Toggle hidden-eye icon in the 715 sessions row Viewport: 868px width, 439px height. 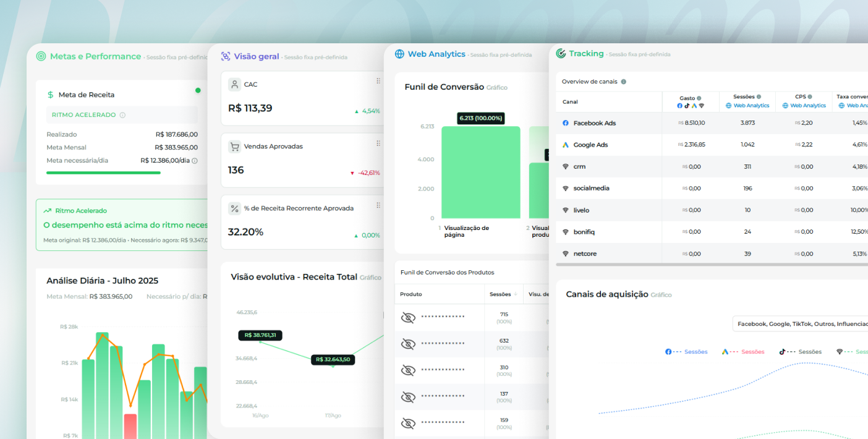point(408,318)
